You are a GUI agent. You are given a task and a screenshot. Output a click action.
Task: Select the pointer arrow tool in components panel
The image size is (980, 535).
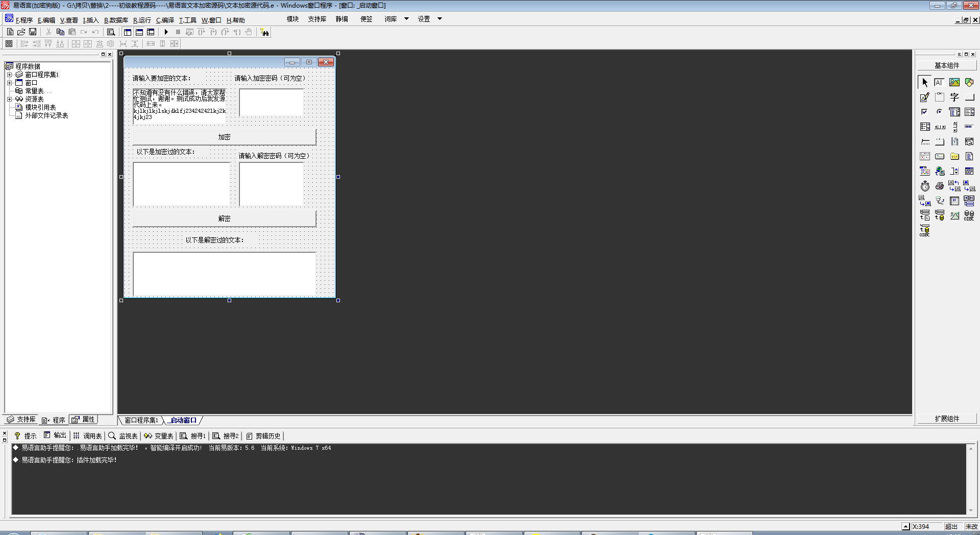click(x=925, y=82)
